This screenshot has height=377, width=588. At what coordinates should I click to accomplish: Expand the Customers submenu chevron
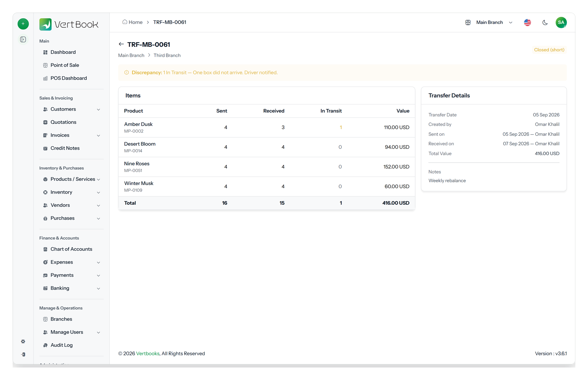click(98, 109)
